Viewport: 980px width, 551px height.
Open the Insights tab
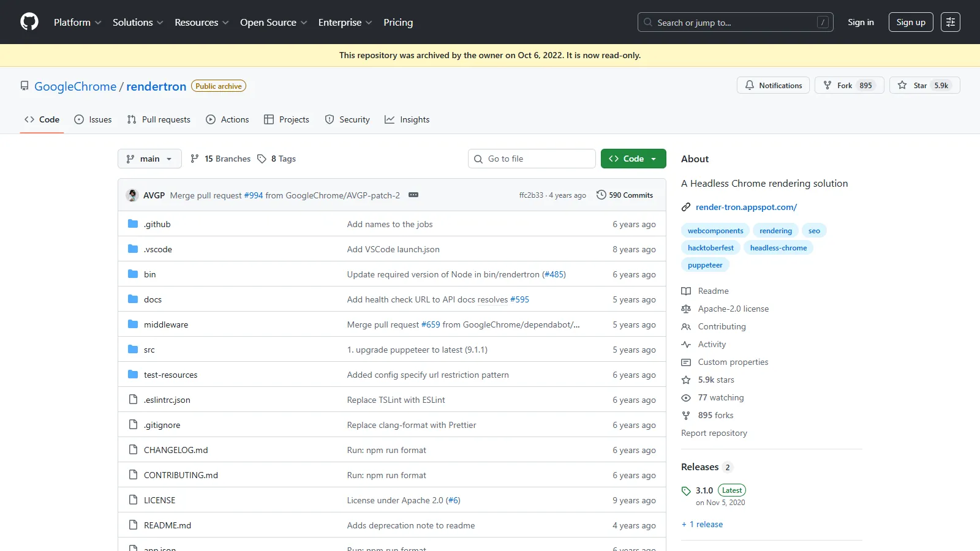[407, 119]
